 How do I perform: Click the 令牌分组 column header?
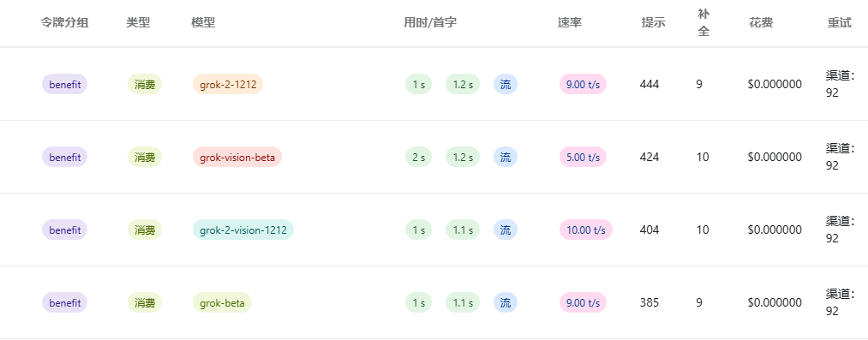(x=65, y=22)
